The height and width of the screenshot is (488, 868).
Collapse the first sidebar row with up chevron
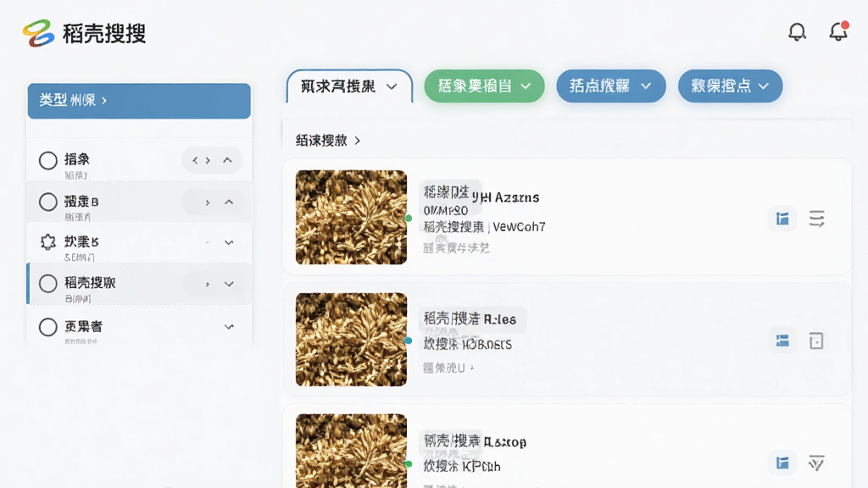click(x=227, y=160)
